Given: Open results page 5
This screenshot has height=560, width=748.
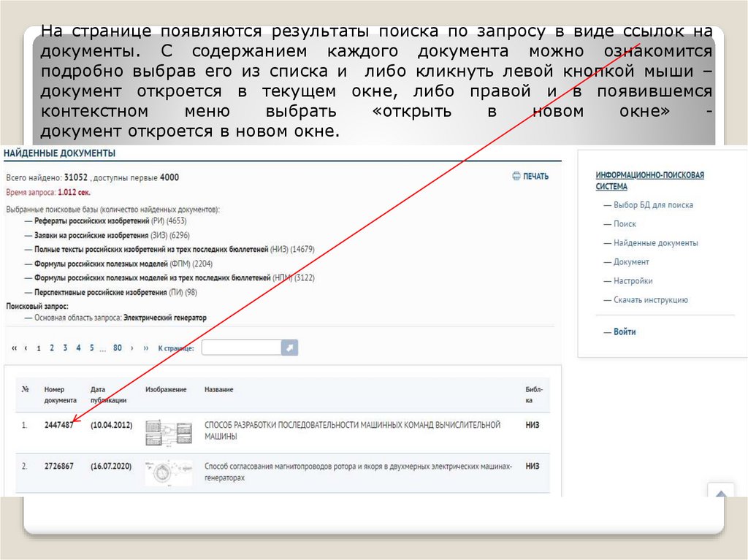Looking at the screenshot, I should 91,348.
